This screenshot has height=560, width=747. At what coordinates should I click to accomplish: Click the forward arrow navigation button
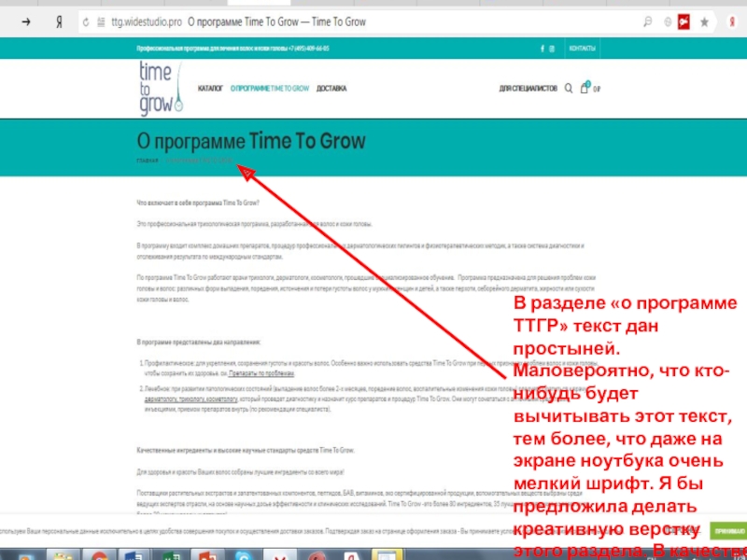[26, 21]
